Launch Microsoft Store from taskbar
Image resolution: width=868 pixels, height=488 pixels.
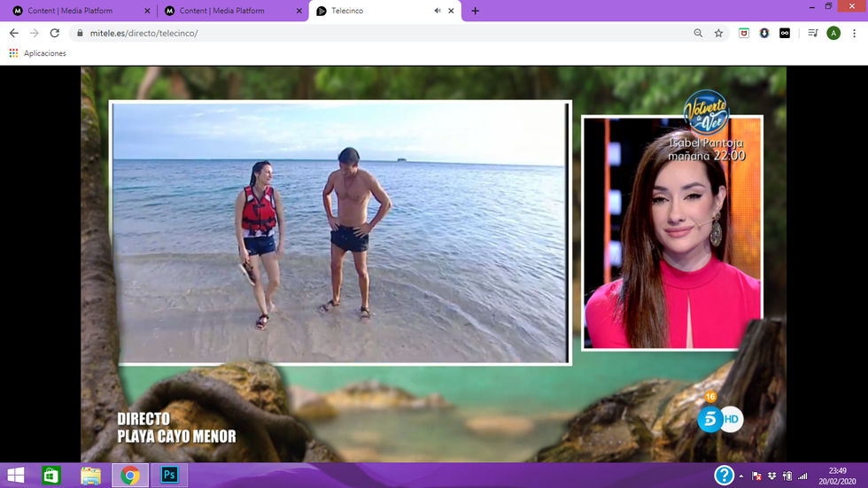51,476
